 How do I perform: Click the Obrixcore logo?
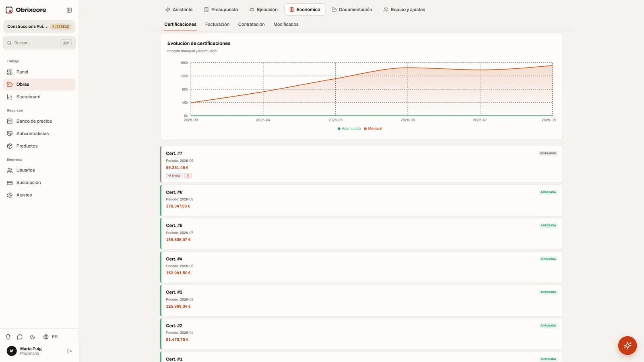pyautogui.click(x=26, y=10)
